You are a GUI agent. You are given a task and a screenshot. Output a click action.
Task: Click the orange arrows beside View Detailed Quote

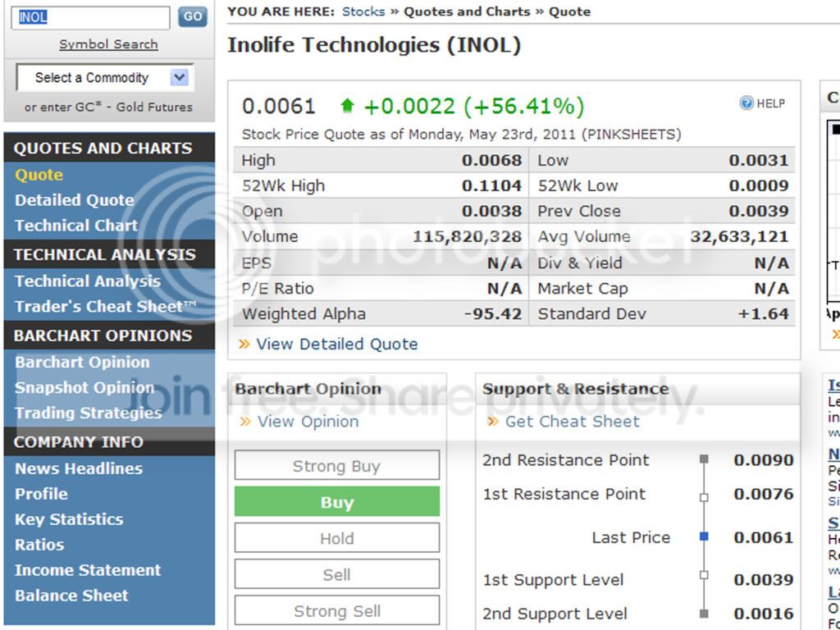pos(244,344)
